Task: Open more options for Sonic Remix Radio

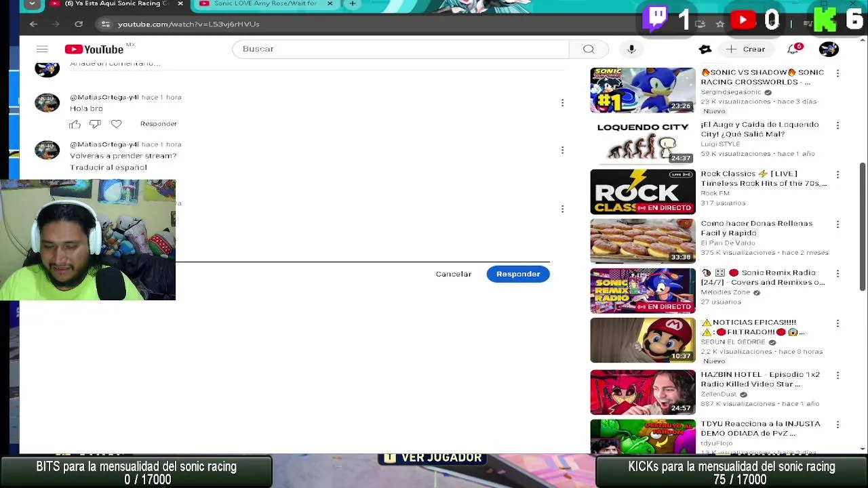Action: [x=837, y=274]
